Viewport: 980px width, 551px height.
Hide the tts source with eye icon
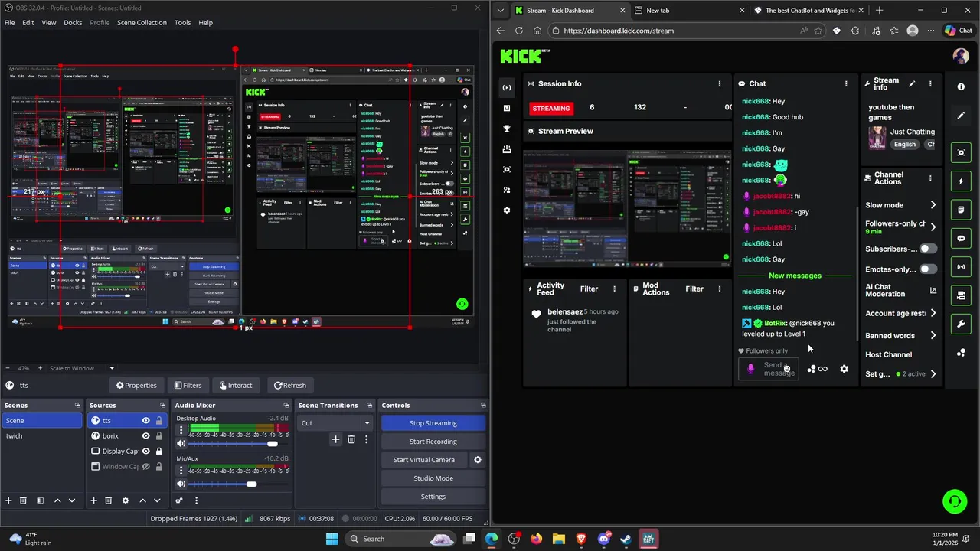point(145,420)
